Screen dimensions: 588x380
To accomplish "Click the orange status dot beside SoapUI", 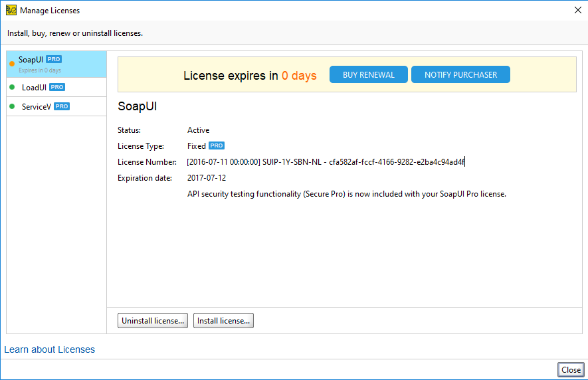I will [12, 64].
